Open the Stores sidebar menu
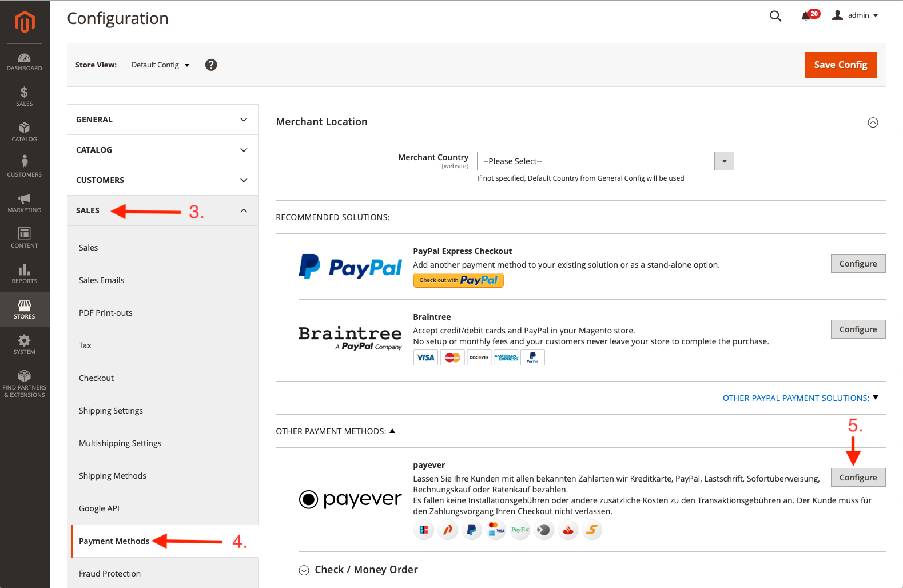Screen dimensions: 903x588 25,309
